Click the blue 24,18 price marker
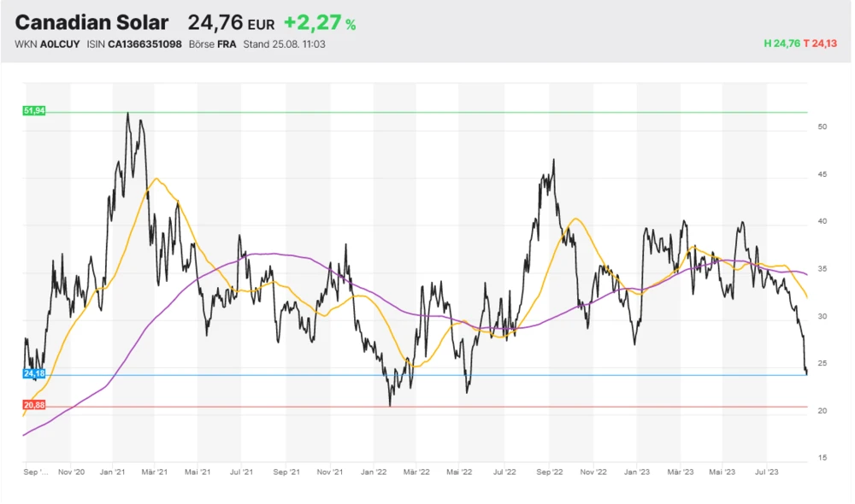855x504 pixels. coord(34,374)
